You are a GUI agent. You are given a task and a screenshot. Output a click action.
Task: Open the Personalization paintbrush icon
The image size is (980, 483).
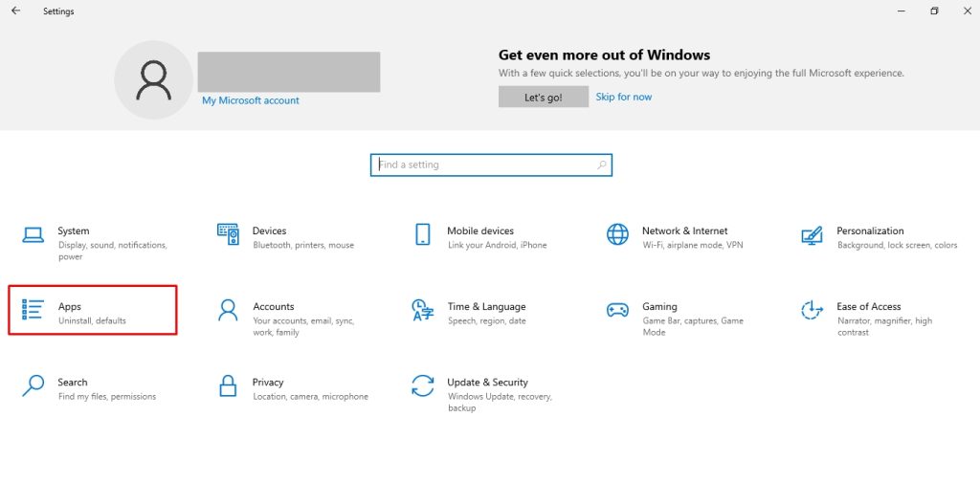pyautogui.click(x=812, y=235)
